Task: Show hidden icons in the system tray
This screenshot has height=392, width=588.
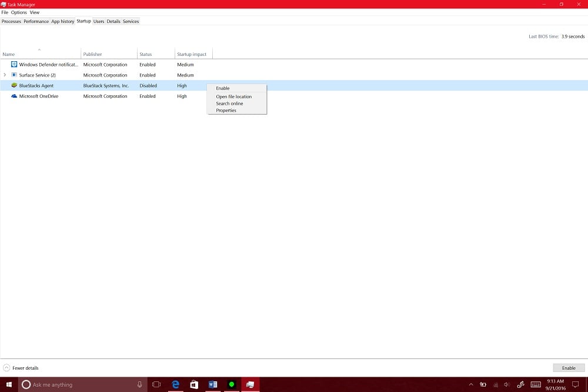Action: [470, 384]
